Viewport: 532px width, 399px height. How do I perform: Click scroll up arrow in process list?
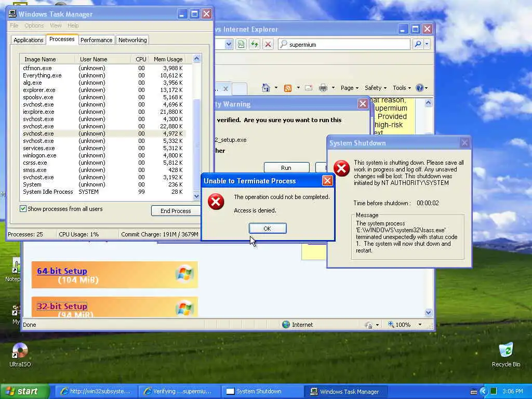point(197,59)
